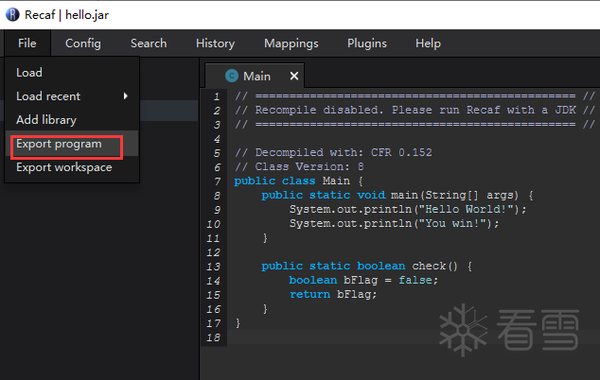Open the File menu
This screenshot has width=600, height=380.
(x=27, y=43)
